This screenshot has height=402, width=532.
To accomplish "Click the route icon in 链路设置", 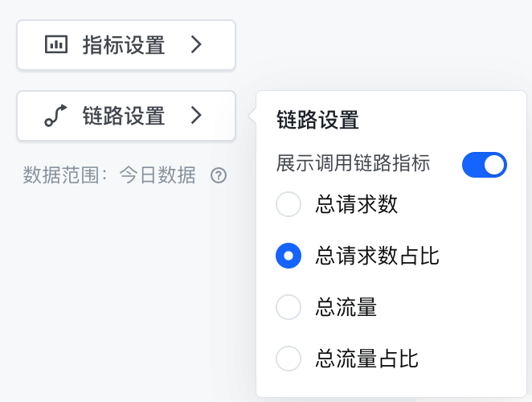I will [x=55, y=117].
